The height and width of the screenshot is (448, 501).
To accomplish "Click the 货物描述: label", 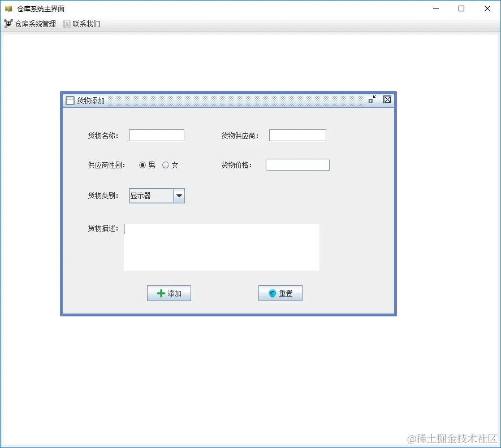I will coord(103,228).
